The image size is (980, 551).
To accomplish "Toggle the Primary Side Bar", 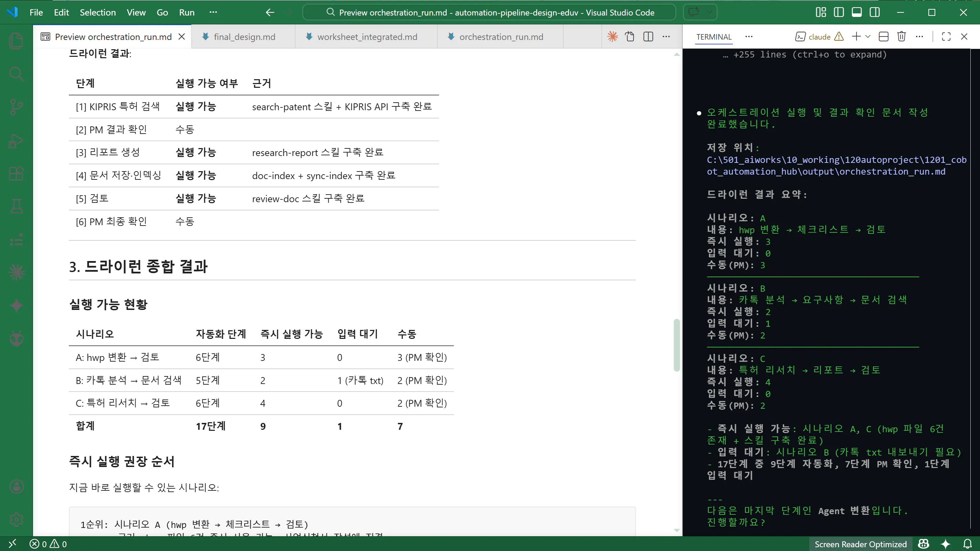I will [x=839, y=12].
